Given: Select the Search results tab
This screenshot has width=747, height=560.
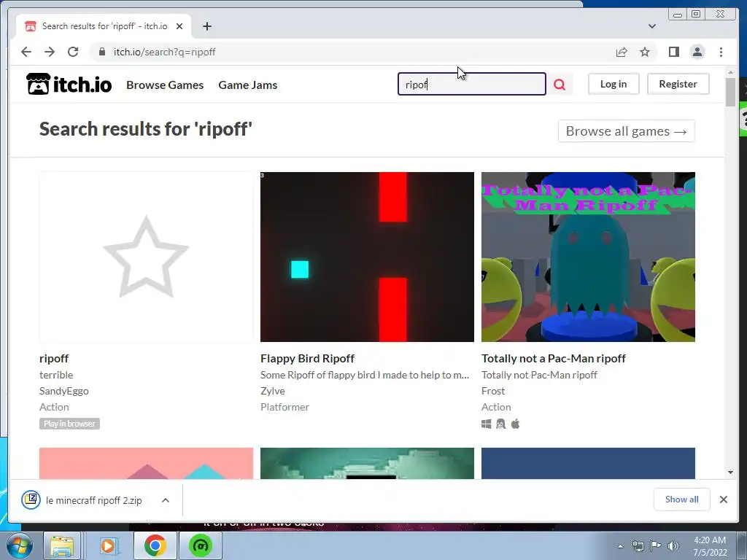Looking at the screenshot, I should [x=104, y=26].
